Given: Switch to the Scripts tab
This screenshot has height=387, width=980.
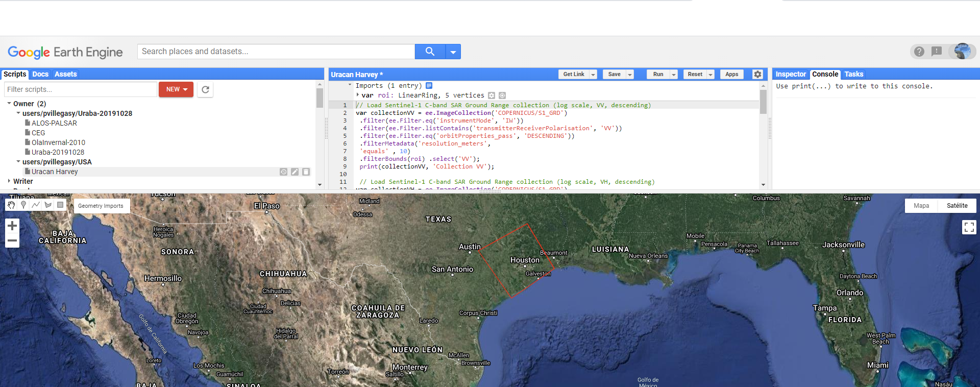Looking at the screenshot, I should tap(15, 74).
